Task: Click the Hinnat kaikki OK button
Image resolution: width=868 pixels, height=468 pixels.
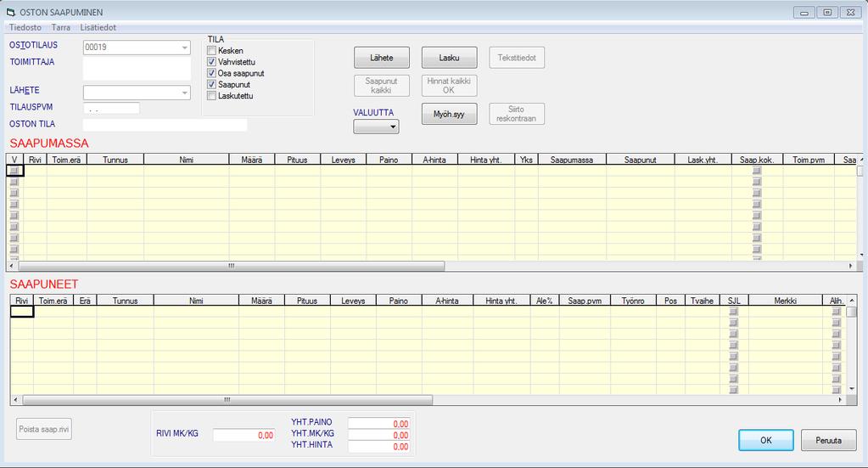Action: coord(449,86)
